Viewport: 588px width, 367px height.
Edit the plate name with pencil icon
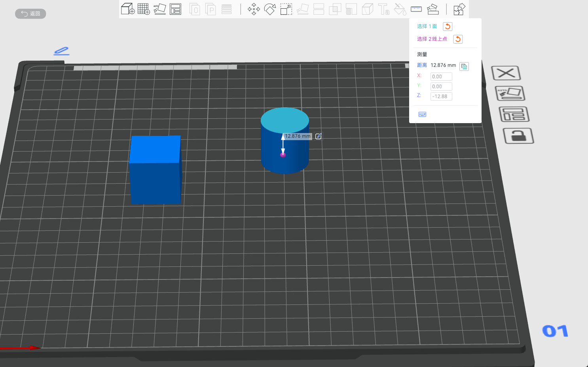pos(61,51)
